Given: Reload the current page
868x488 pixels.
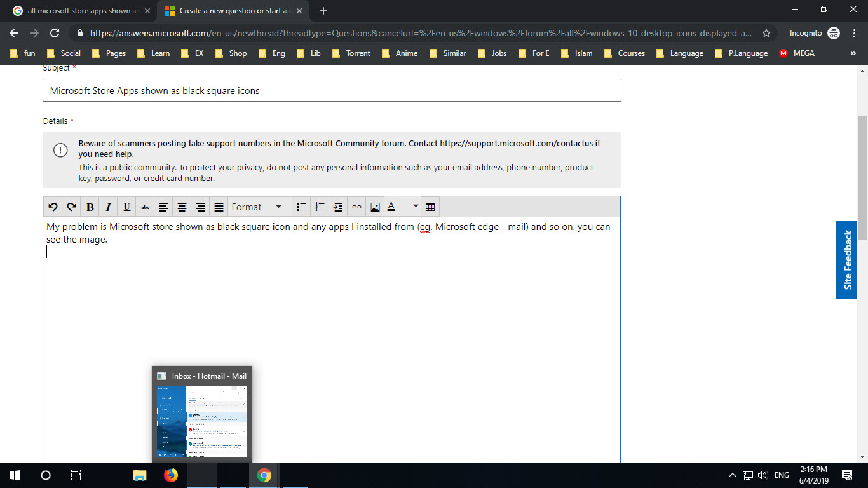Looking at the screenshot, I should coord(55,33).
